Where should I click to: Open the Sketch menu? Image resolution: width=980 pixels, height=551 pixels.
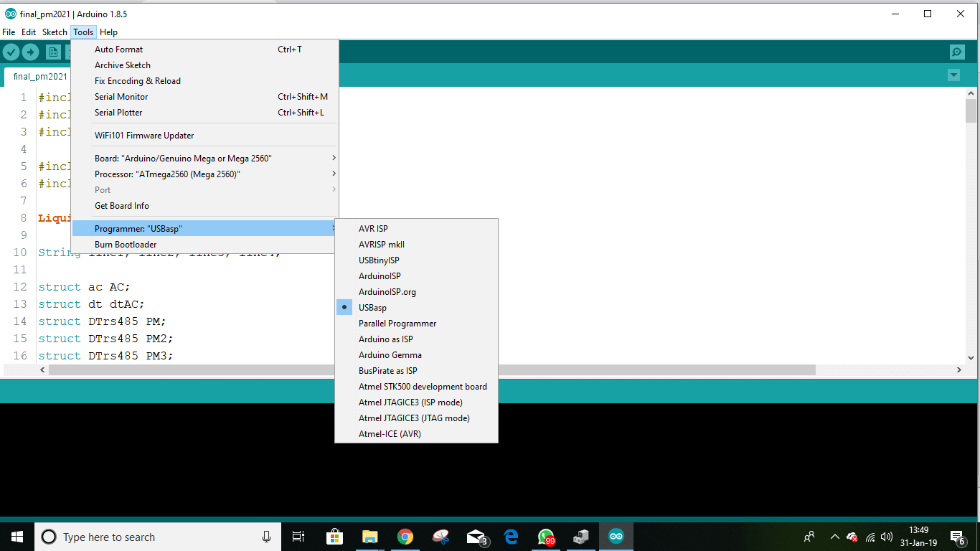(55, 32)
